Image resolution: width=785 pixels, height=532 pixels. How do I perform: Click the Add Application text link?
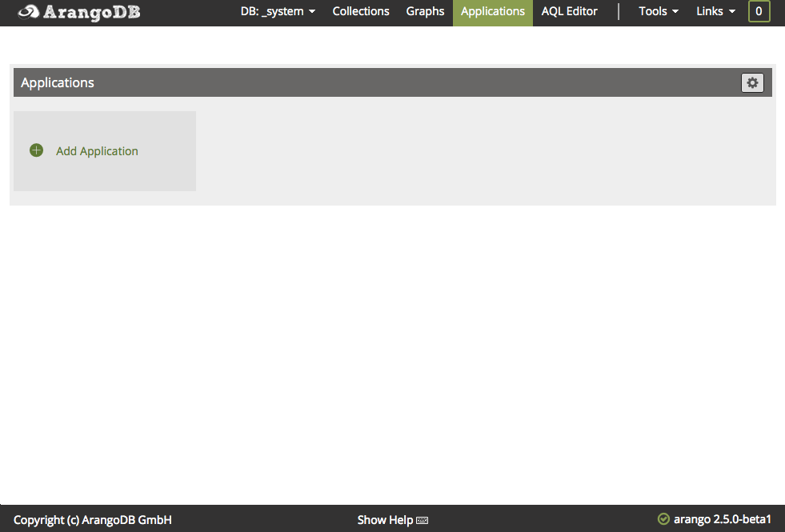pyautogui.click(x=97, y=151)
